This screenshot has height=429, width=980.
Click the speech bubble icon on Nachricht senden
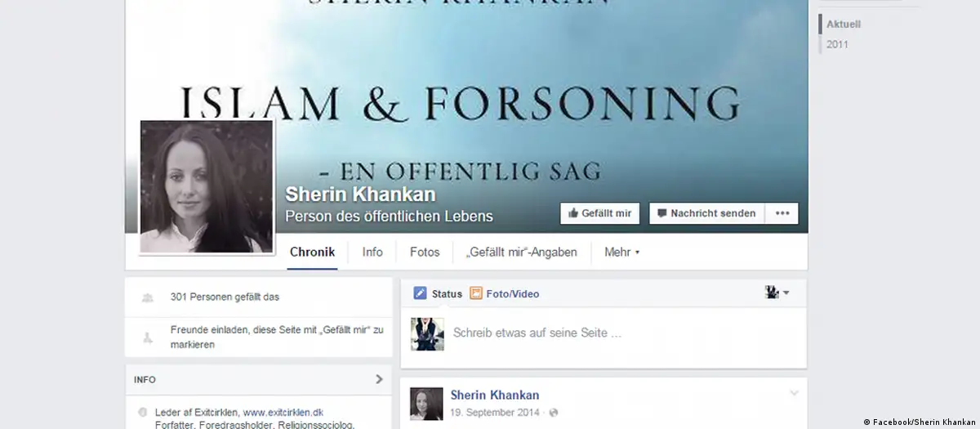click(x=662, y=213)
